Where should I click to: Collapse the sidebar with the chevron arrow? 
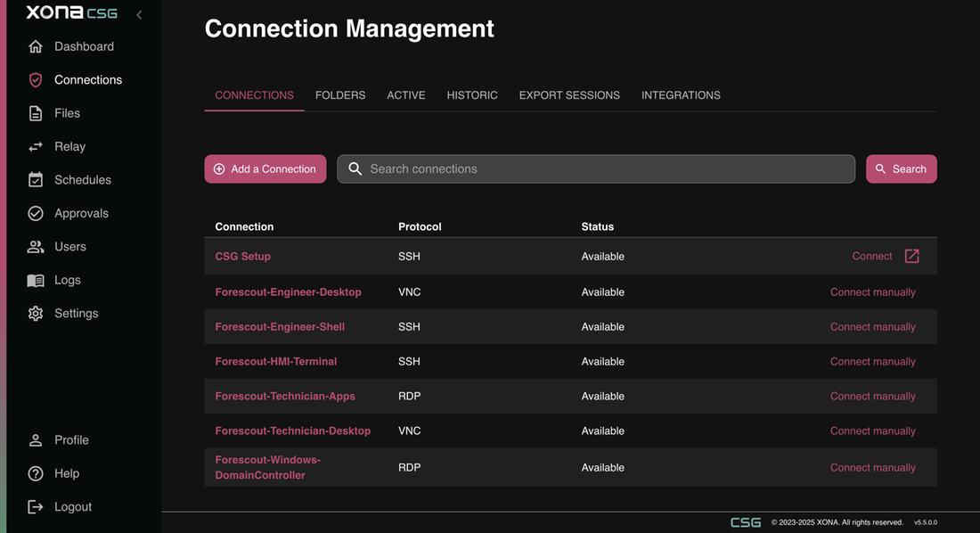pyautogui.click(x=139, y=14)
